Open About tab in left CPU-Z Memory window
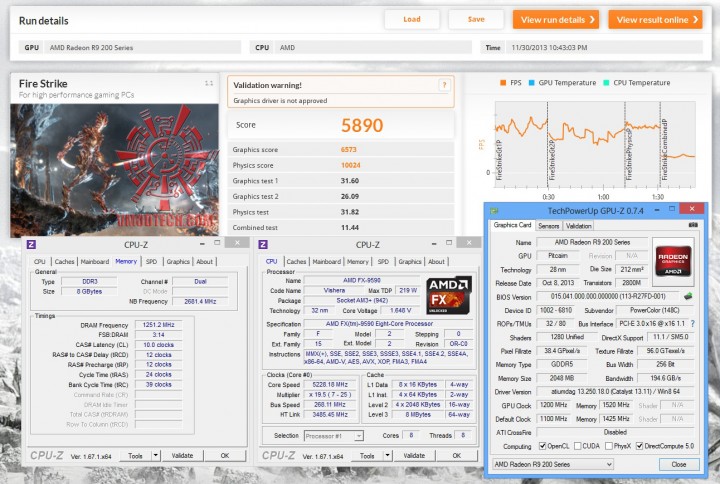Viewport: 720px width, 484px height. (204, 261)
